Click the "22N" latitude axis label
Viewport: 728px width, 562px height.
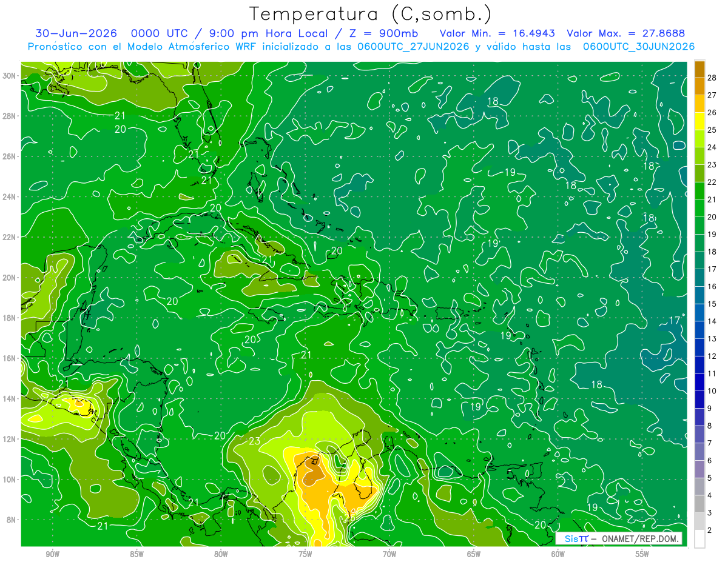click(x=10, y=237)
